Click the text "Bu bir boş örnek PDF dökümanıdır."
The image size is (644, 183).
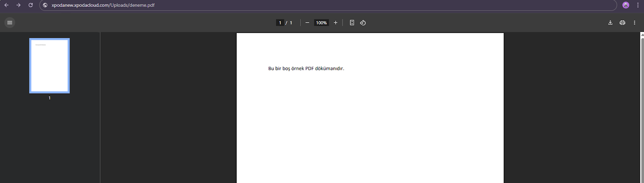pyautogui.click(x=306, y=69)
